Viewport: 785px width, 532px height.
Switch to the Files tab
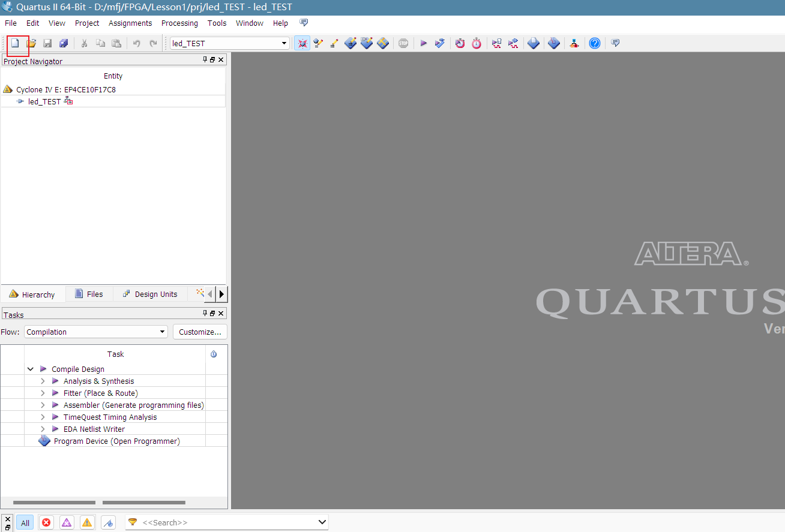(89, 294)
